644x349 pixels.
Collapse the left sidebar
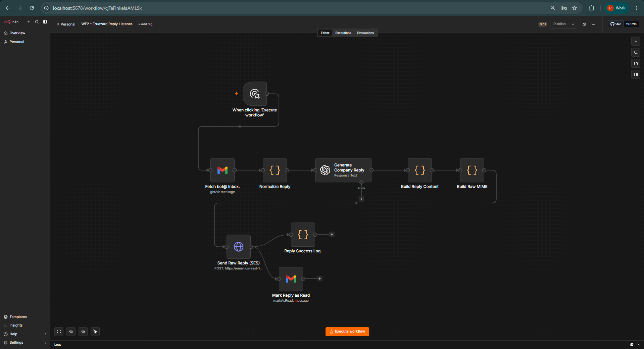click(x=45, y=22)
